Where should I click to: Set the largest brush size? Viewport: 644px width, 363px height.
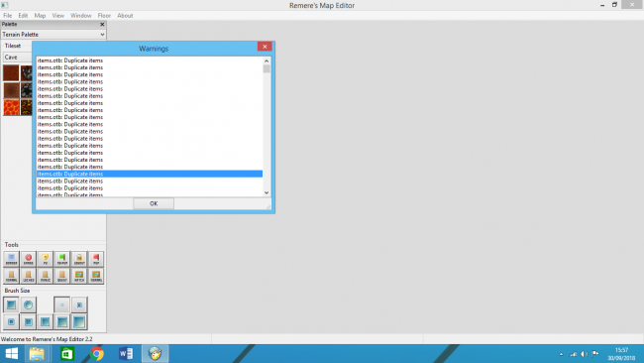click(79, 322)
